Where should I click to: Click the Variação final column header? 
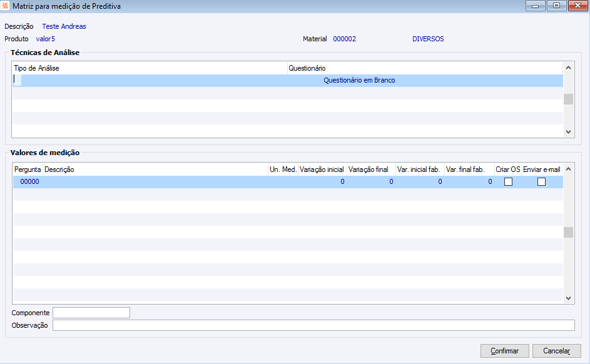point(371,169)
